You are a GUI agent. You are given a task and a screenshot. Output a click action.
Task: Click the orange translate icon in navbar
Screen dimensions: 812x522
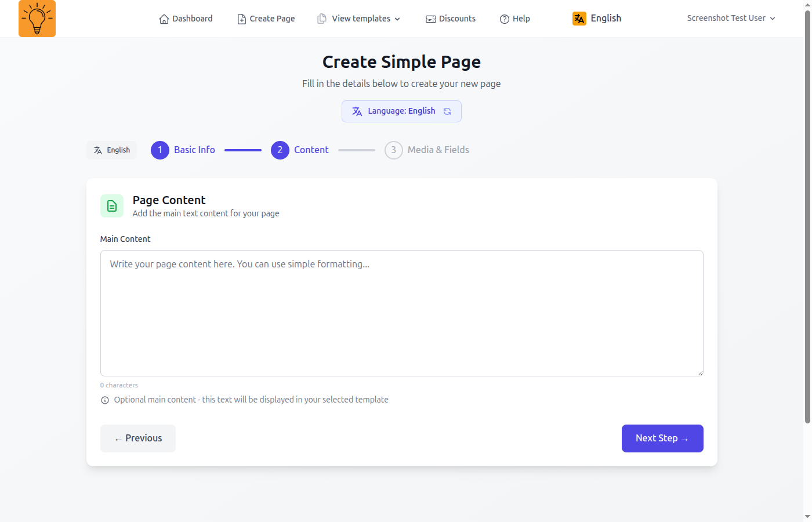579,19
